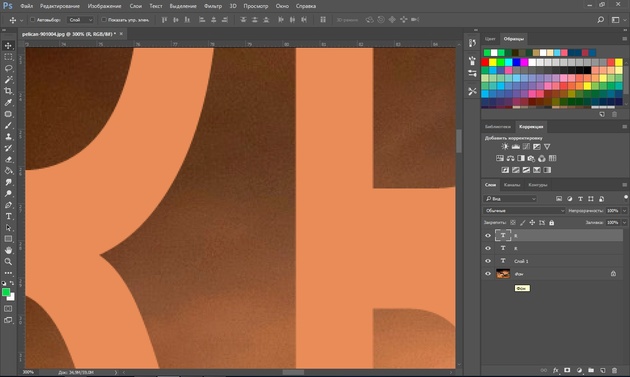Expand status bar info arrow
The height and width of the screenshot is (377, 630).
click(116, 373)
